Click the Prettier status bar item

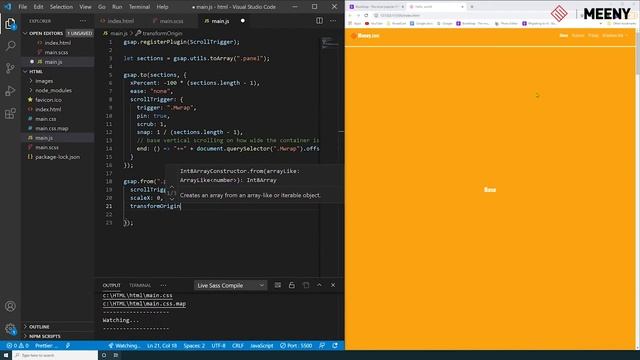tap(46, 346)
